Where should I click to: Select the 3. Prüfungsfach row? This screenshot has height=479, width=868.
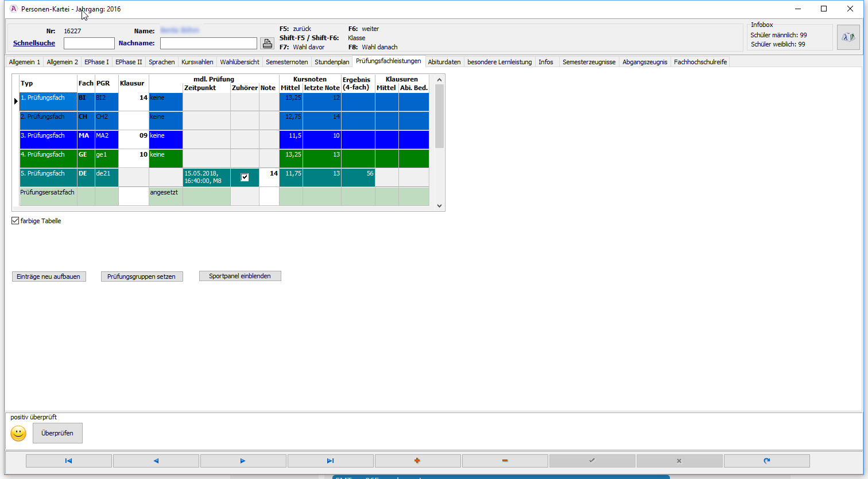click(x=224, y=139)
